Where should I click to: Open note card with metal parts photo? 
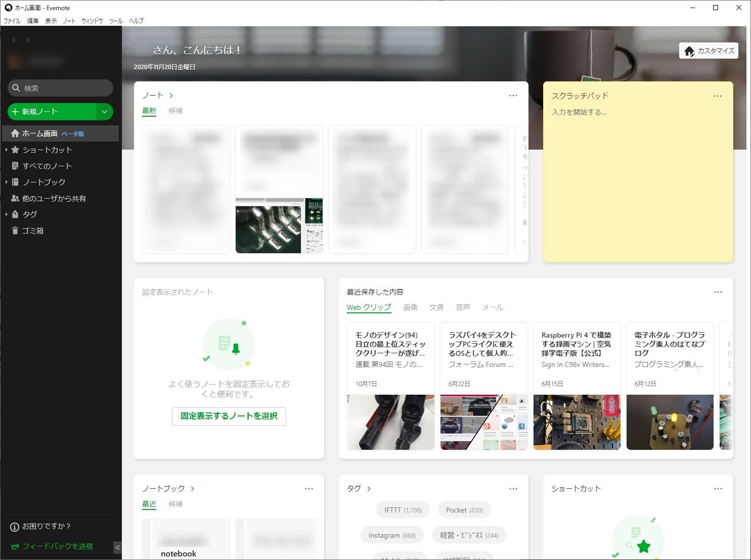pyautogui.click(x=279, y=190)
